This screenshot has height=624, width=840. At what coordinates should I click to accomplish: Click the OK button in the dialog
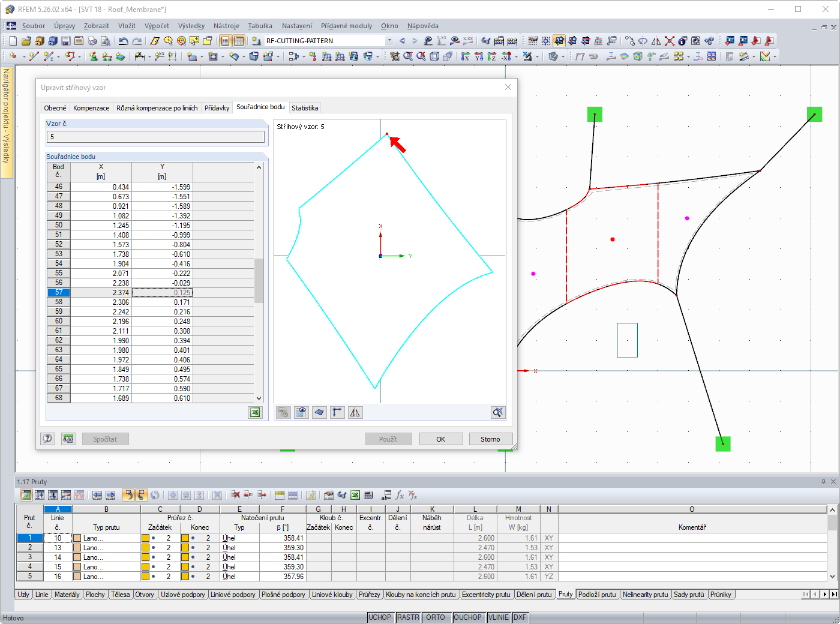click(x=440, y=439)
